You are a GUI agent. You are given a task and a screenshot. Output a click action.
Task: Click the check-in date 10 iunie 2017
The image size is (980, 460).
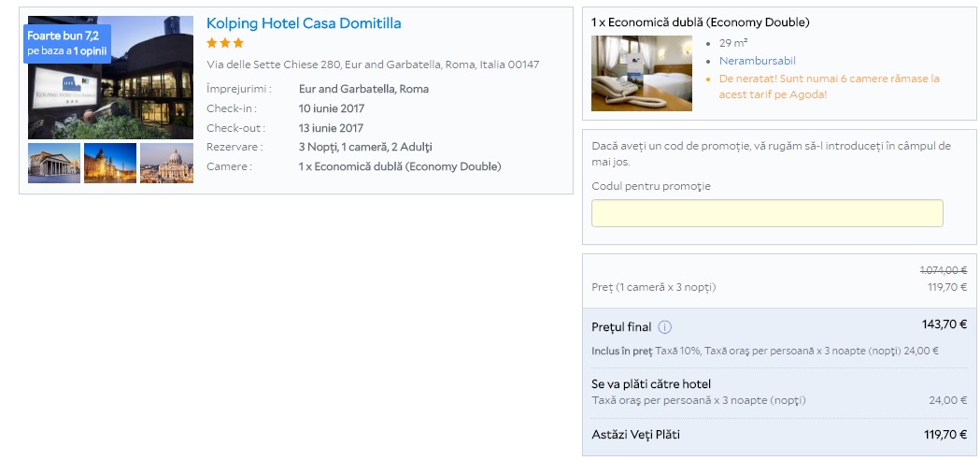click(x=331, y=108)
